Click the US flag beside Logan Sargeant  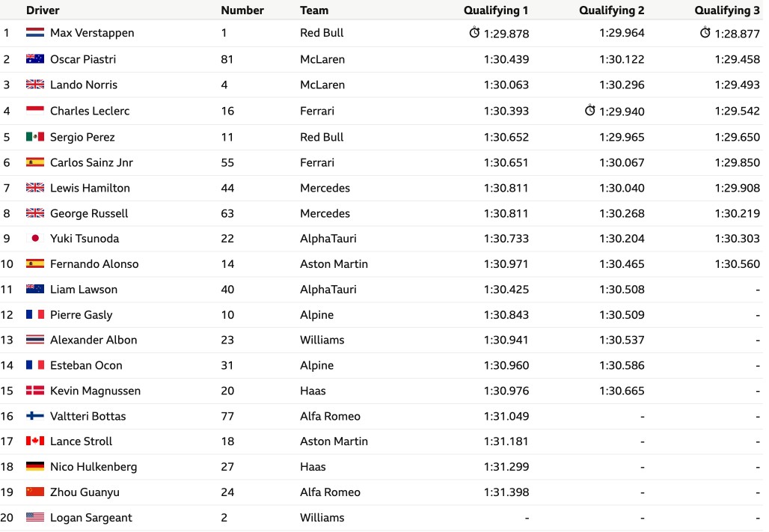35,517
